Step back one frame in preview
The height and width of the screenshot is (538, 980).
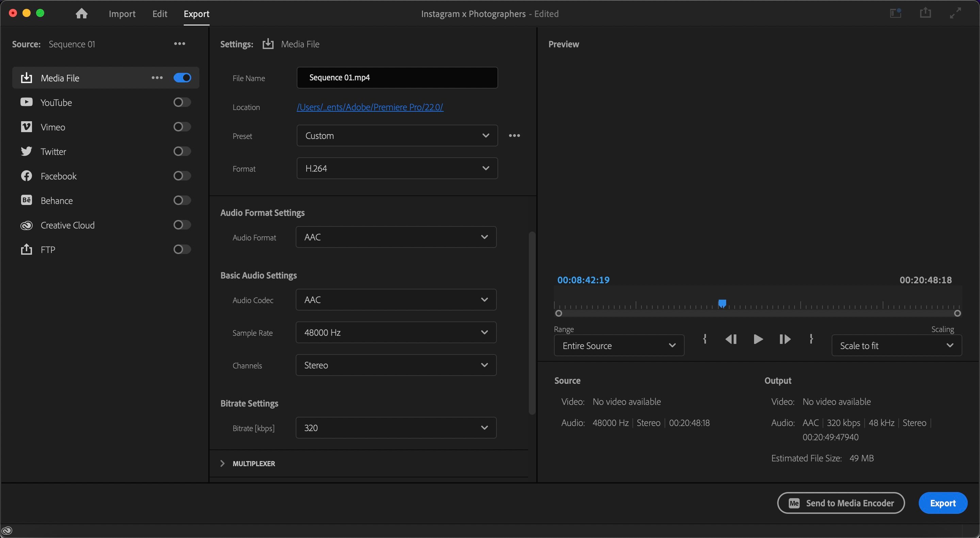pyautogui.click(x=731, y=339)
